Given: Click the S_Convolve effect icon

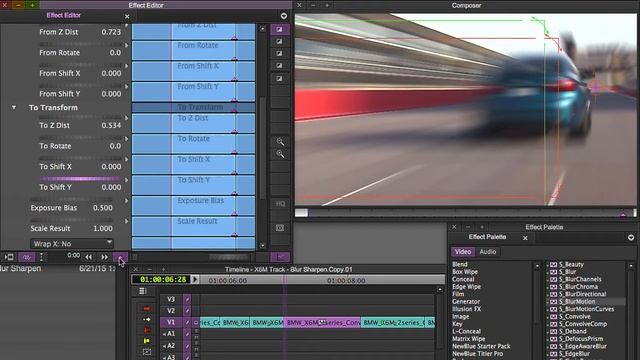Looking at the screenshot, I should click(x=553, y=316).
